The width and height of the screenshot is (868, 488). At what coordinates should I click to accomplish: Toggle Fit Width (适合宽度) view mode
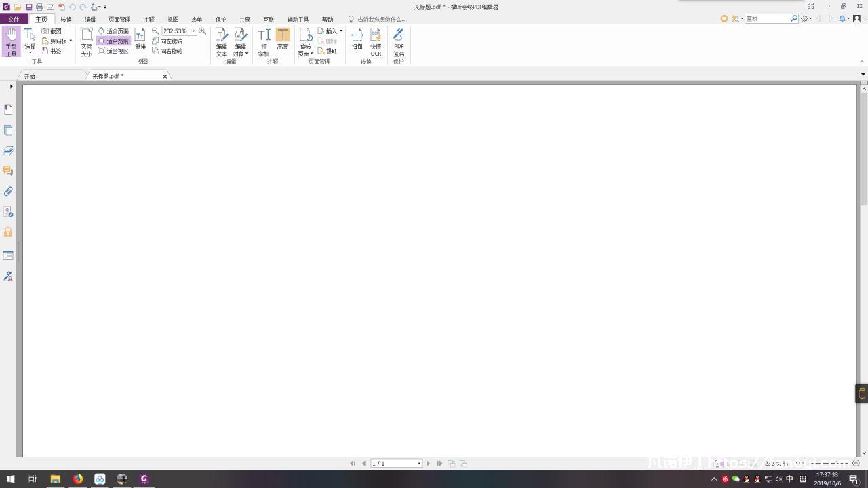tap(113, 41)
